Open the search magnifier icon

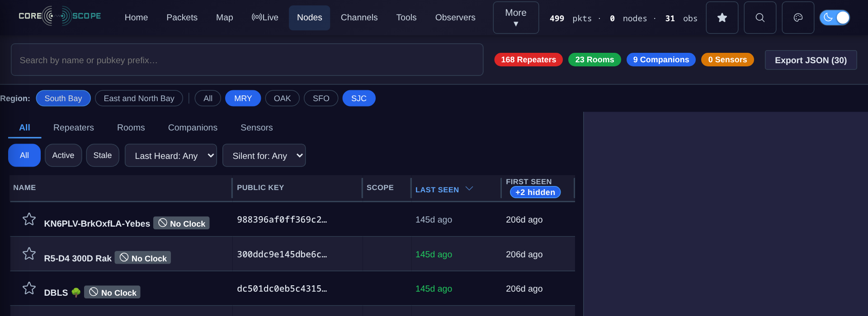[760, 18]
